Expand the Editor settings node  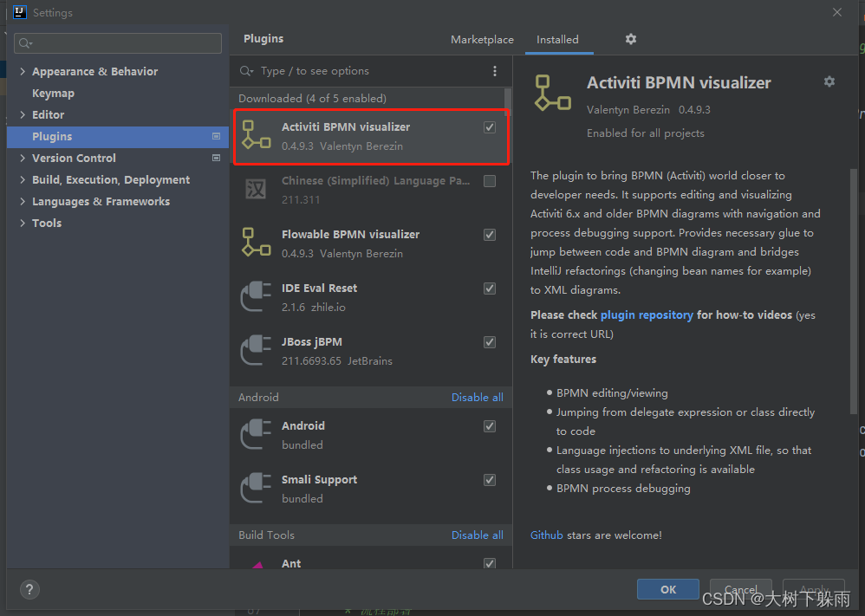(x=23, y=114)
